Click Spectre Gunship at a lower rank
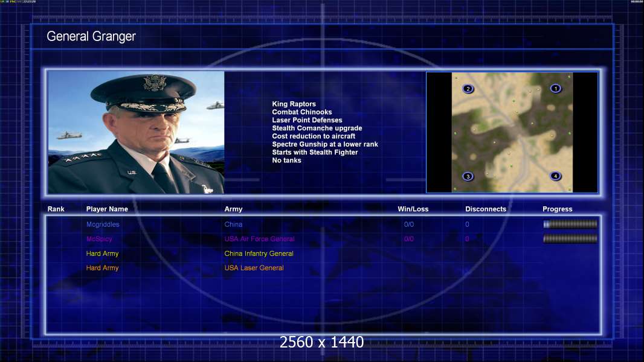Viewport: 644px width, 362px height. 325,144
